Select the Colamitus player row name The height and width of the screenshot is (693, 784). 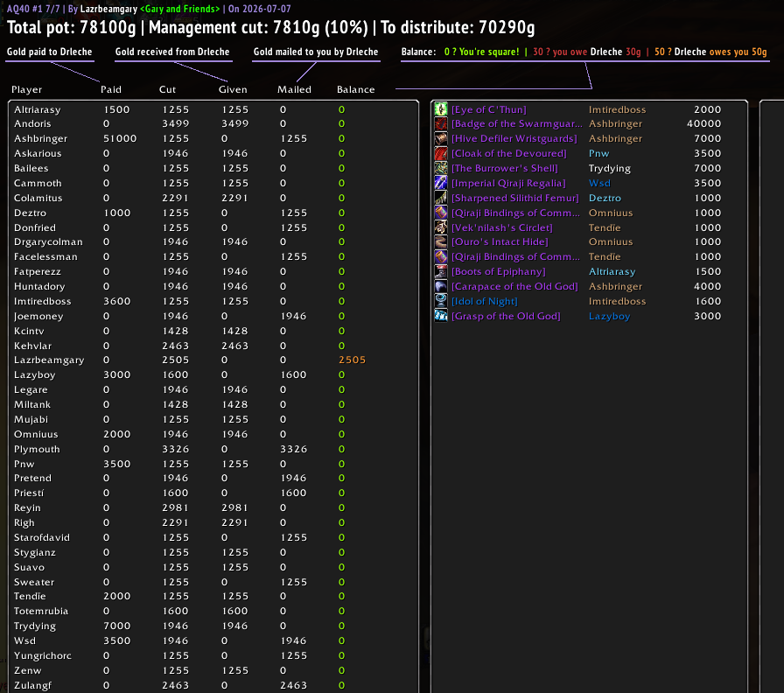pos(38,198)
